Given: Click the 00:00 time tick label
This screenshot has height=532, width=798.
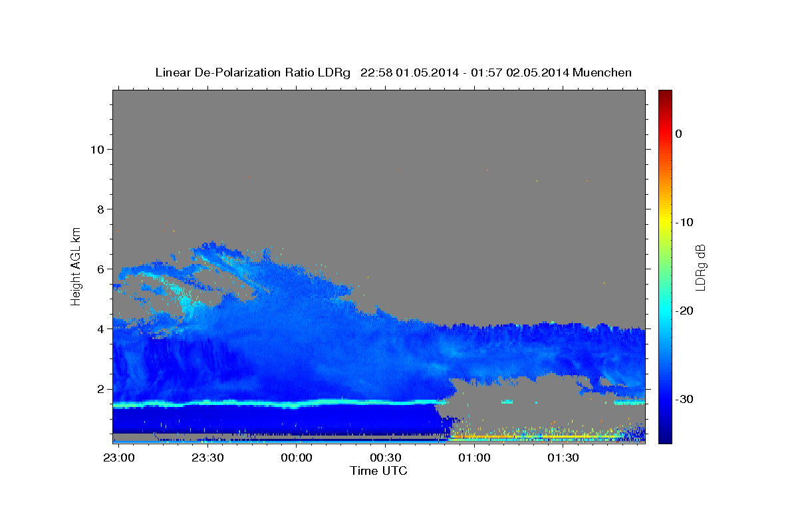Looking at the screenshot, I should tap(296, 458).
